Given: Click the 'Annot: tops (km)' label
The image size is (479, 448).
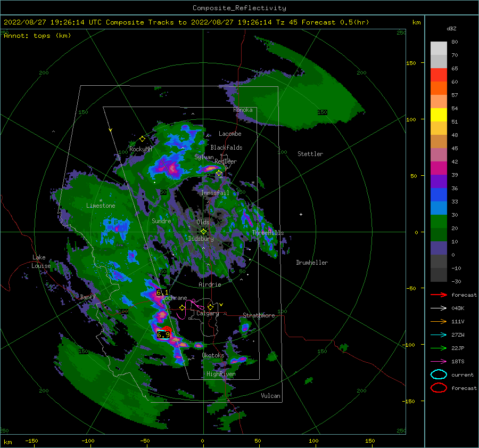Looking at the screenshot, I should tap(37, 36).
